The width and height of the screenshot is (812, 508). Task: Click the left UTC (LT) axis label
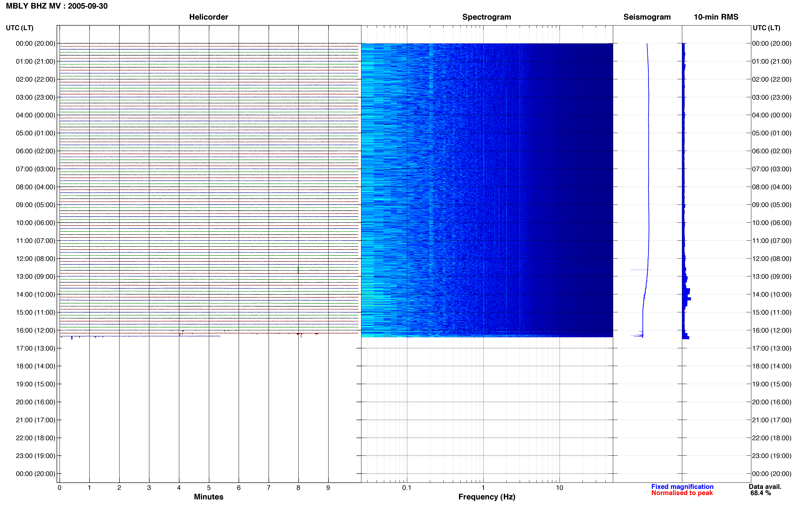[19, 28]
